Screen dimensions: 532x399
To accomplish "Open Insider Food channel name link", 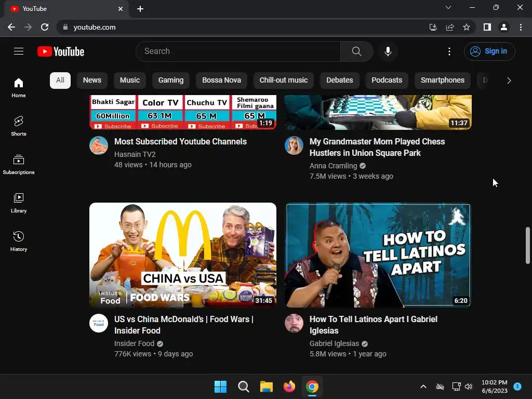I will pos(135,343).
